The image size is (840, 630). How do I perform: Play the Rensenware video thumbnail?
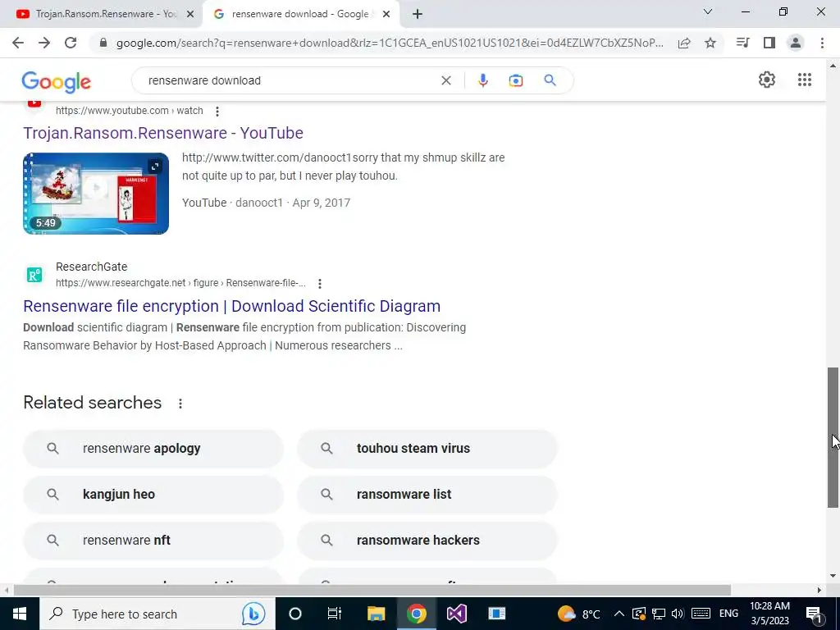(x=96, y=194)
